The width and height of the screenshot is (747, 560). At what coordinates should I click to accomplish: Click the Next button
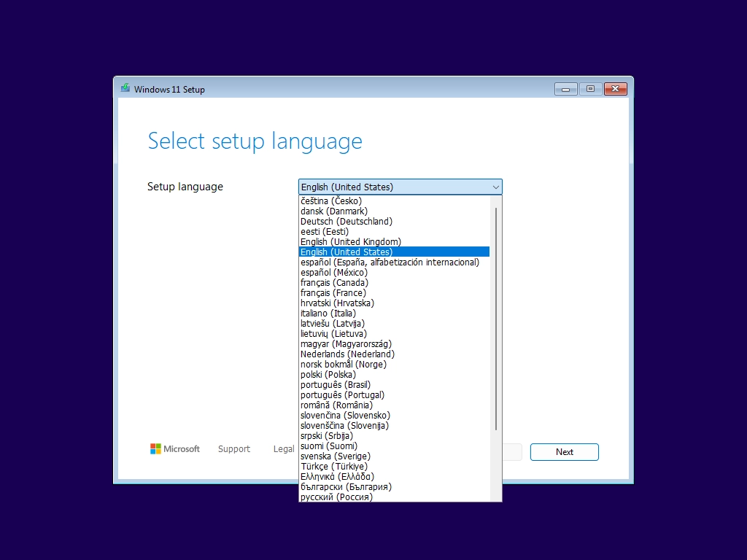pyautogui.click(x=565, y=452)
